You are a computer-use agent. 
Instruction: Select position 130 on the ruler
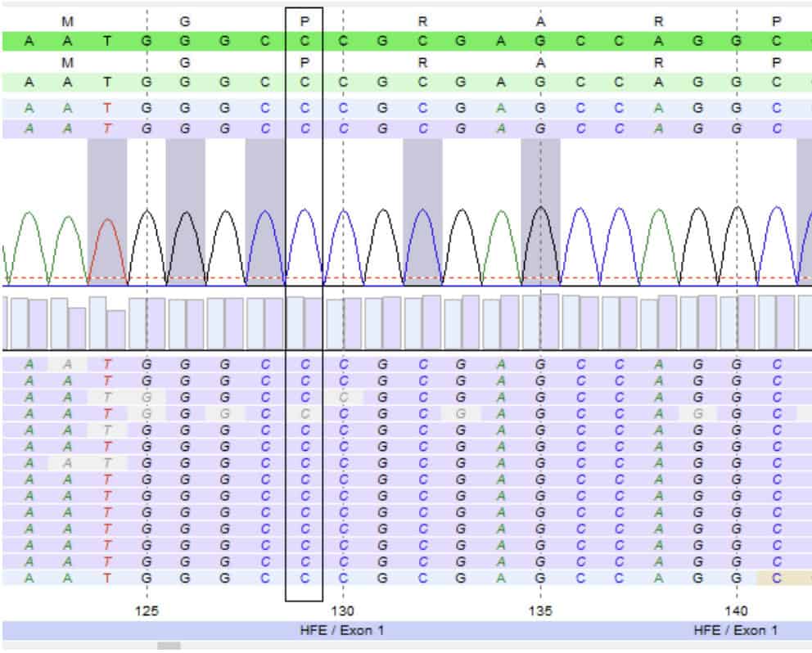(x=343, y=610)
